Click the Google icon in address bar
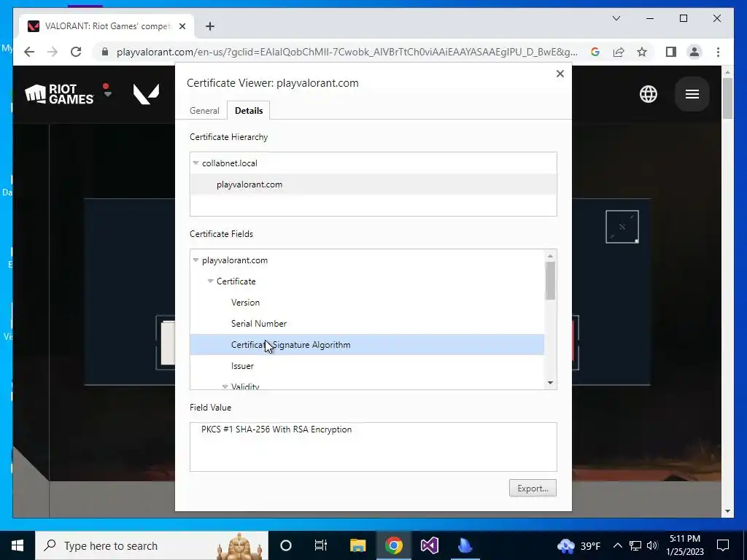Viewport: 747px width, 560px height. pos(595,52)
